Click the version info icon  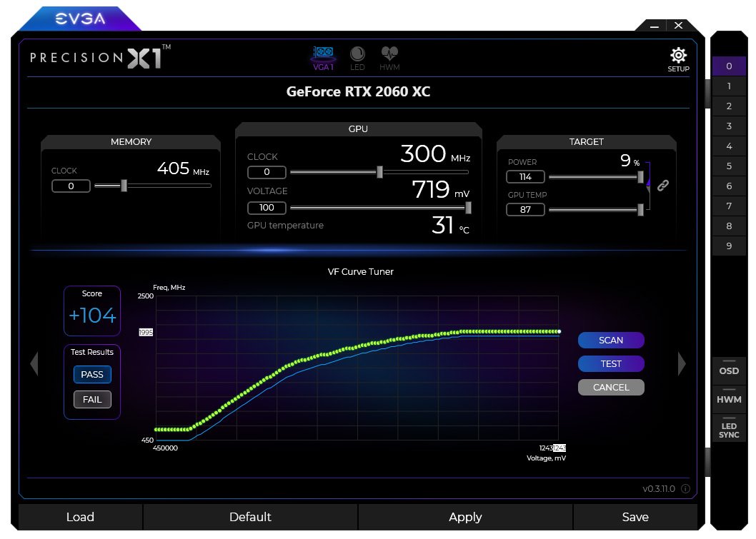point(685,489)
